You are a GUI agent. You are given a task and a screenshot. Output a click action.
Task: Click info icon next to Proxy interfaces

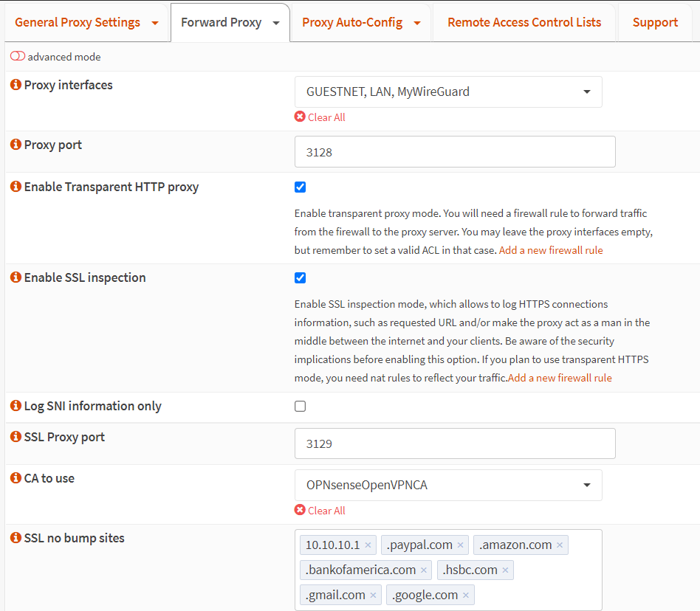click(16, 85)
